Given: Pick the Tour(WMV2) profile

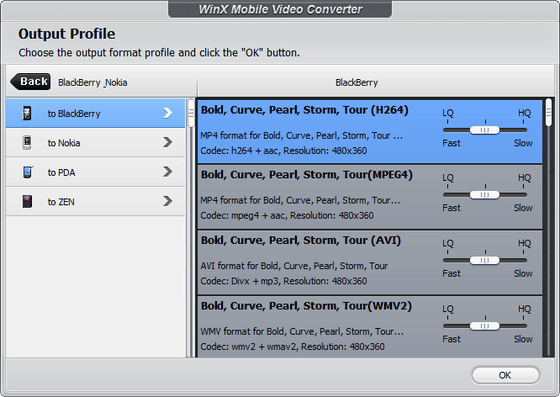Looking at the screenshot, I should (370, 327).
